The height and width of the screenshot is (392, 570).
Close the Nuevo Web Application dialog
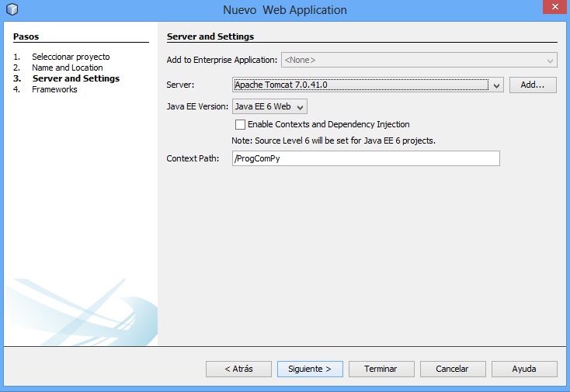554,7
